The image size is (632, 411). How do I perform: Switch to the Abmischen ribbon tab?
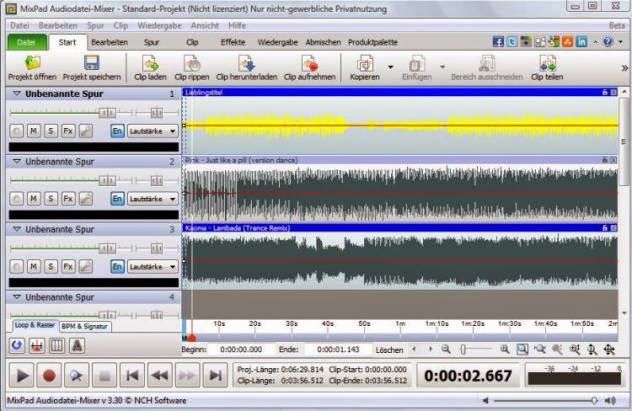click(x=323, y=42)
